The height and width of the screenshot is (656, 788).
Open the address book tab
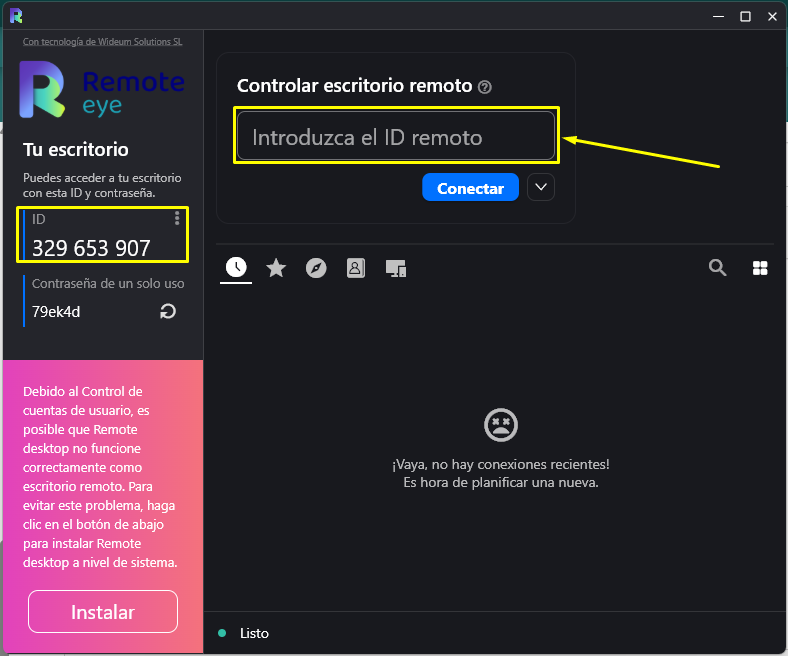[356, 268]
